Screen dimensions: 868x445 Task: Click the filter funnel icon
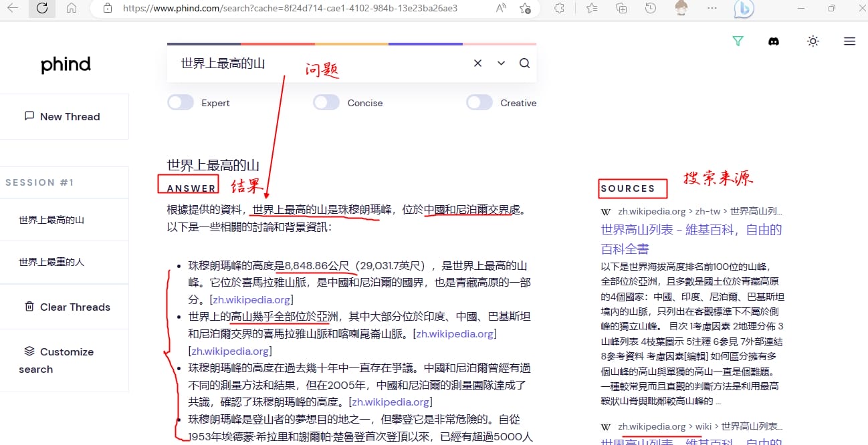pos(738,41)
